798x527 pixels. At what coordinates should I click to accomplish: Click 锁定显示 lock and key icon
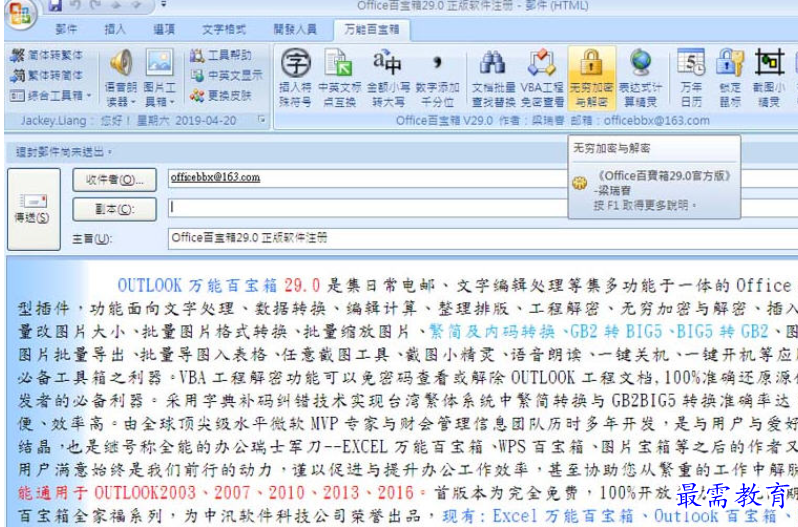730,77
